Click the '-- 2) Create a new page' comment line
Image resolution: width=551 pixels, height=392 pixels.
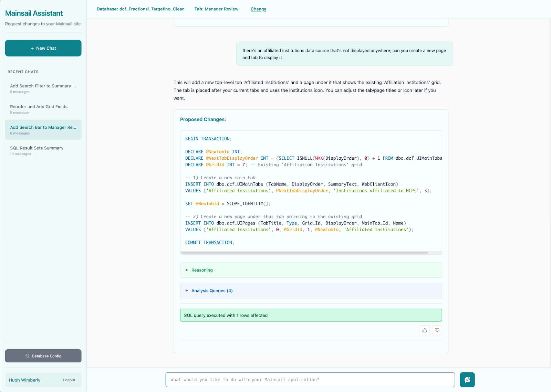[273, 217]
